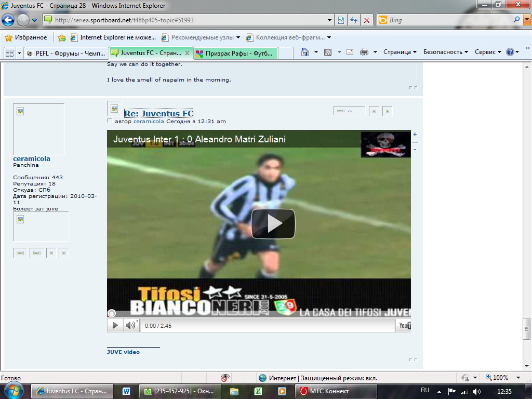Open the JUVE video signature link
This screenshot has width=532, height=399.
tap(123, 352)
